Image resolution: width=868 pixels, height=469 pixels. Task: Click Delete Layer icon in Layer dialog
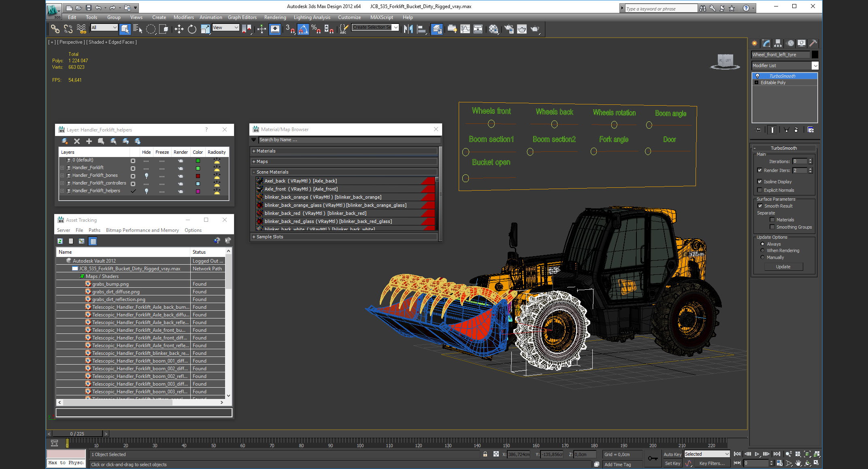(77, 141)
